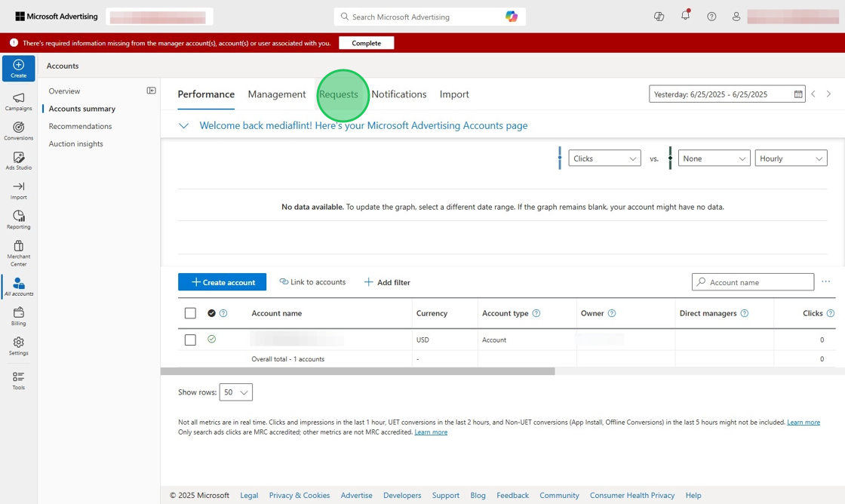Open the Requests tab

pos(339,94)
